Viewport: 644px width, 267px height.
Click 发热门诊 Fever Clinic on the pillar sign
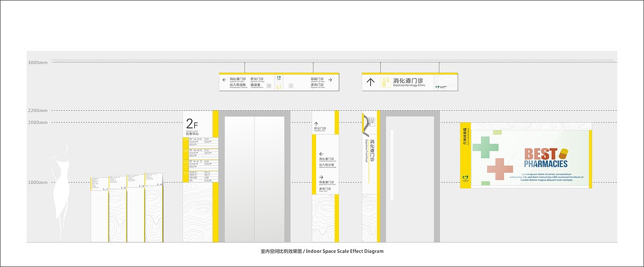[325, 189]
